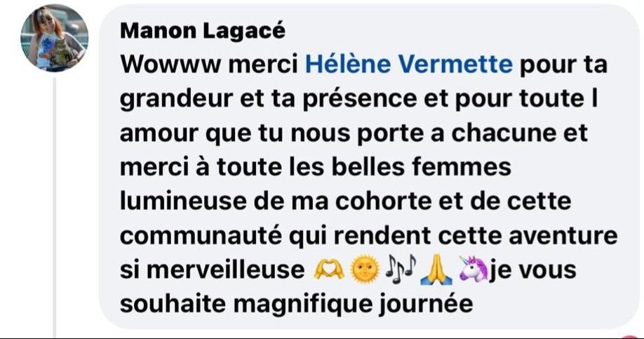The height and width of the screenshot is (339, 644).
Task: Open Manon Lagacé's profile picture
Action: pos(54,38)
